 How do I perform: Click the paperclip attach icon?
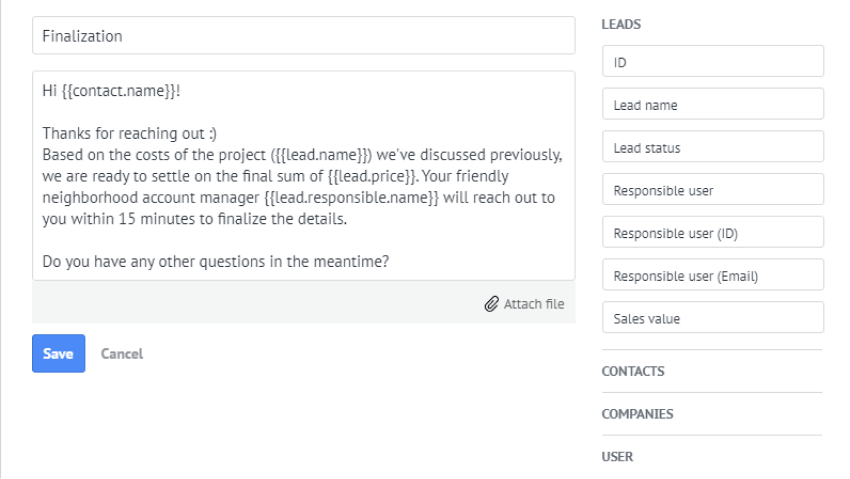point(491,302)
